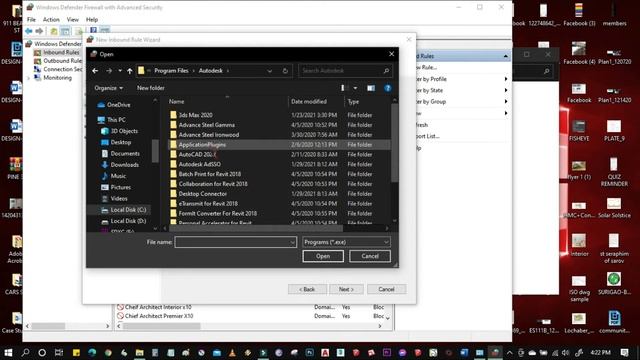Open Documents in the navigation pane
This screenshot has width=640, height=360.
point(120,153)
